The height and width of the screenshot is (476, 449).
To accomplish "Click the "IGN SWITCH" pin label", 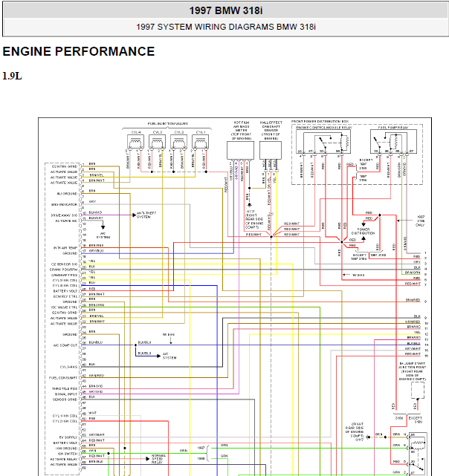I will pyautogui.click(x=68, y=454).
